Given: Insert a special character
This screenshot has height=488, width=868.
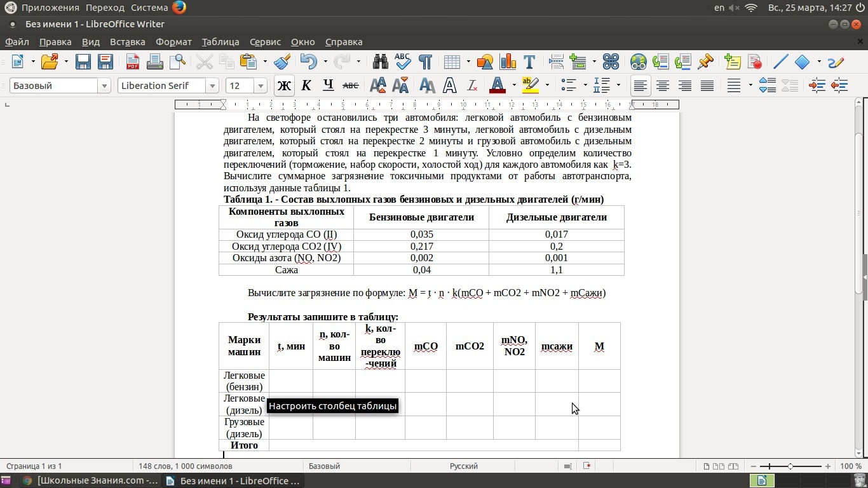Looking at the screenshot, I should [x=611, y=62].
